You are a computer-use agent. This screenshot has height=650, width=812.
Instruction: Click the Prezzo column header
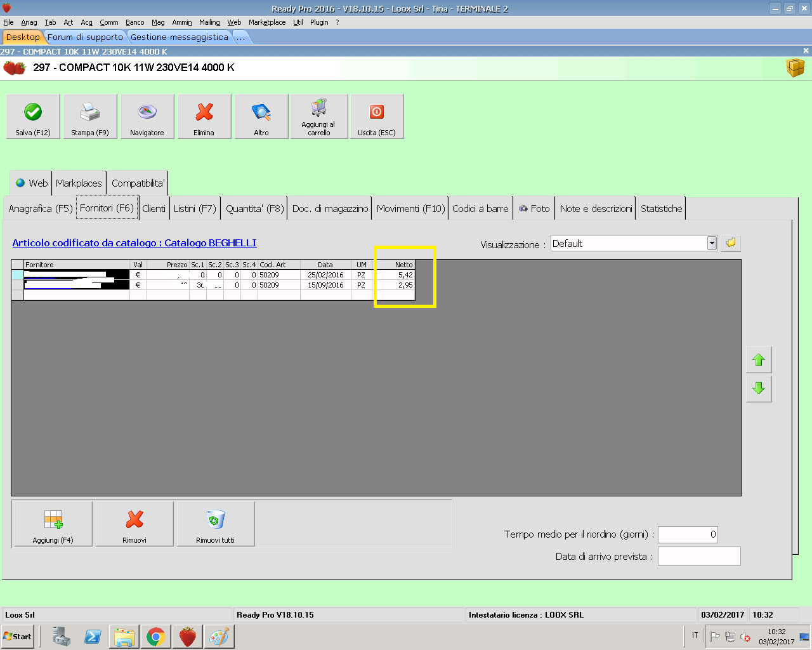[168, 265]
